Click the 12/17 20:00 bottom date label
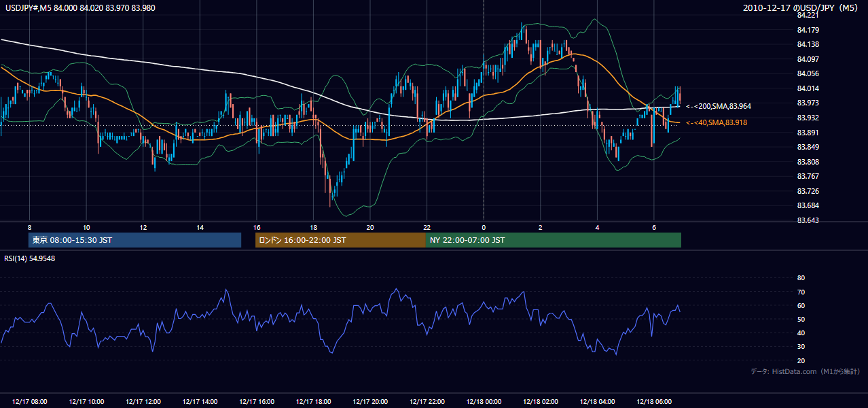The width and height of the screenshot is (868, 408). (370, 402)
